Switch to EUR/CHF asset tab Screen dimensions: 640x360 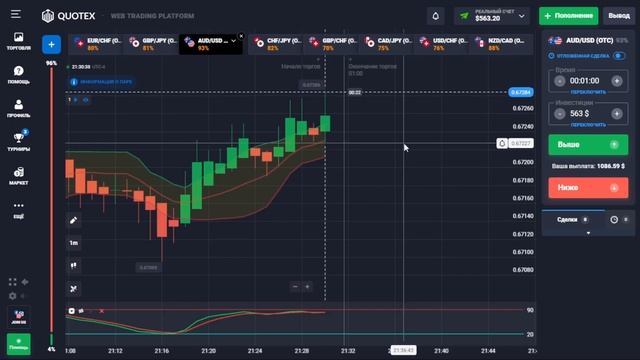pos(97,44)
